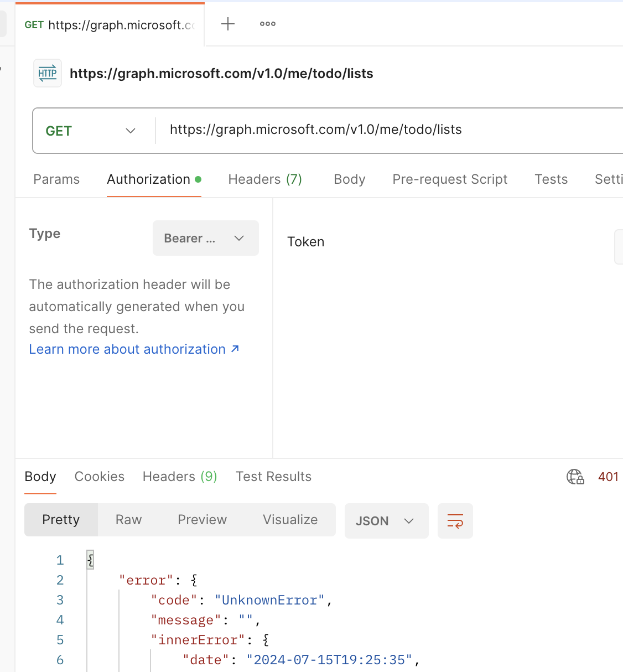This screenshot has width=623, height=672.
Task: Open Learn more about authorization link
Action: click(x=134, y=349)
